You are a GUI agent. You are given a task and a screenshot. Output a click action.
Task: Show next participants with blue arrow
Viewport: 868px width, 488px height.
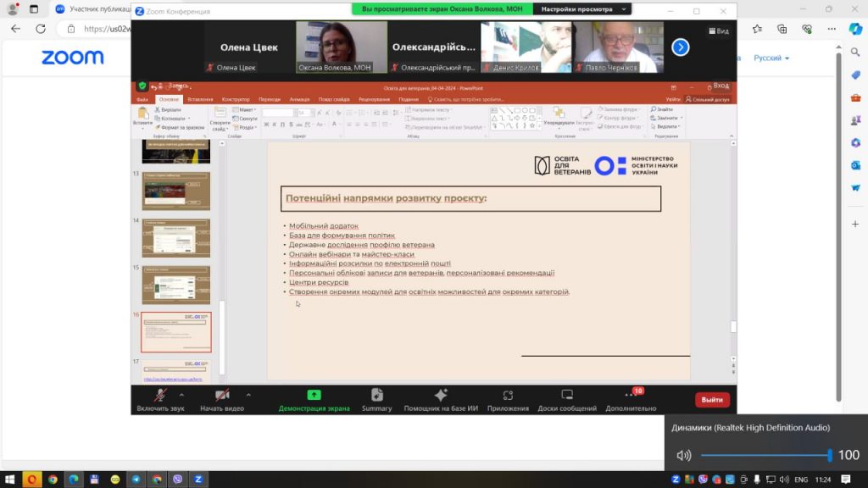680,47
